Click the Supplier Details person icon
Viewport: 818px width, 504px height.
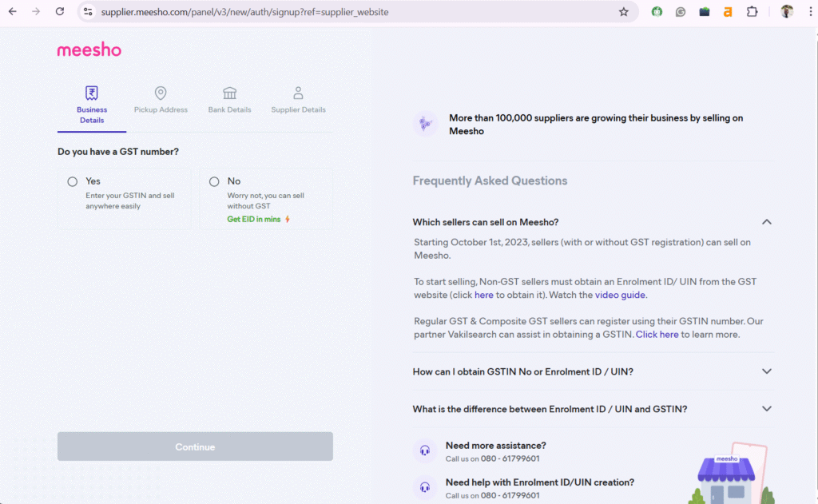click(x=298, y=93)
